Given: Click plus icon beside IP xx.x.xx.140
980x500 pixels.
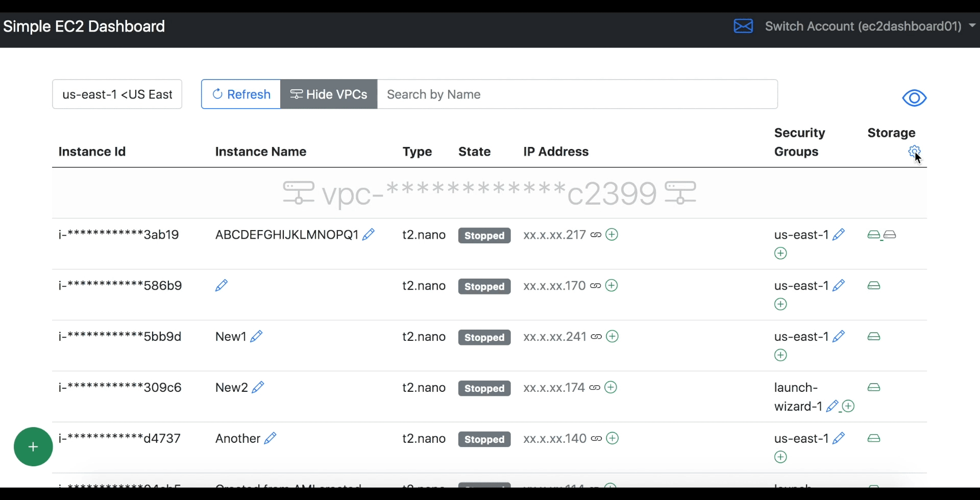Looking at the screenshot, I should coord(612,438).
